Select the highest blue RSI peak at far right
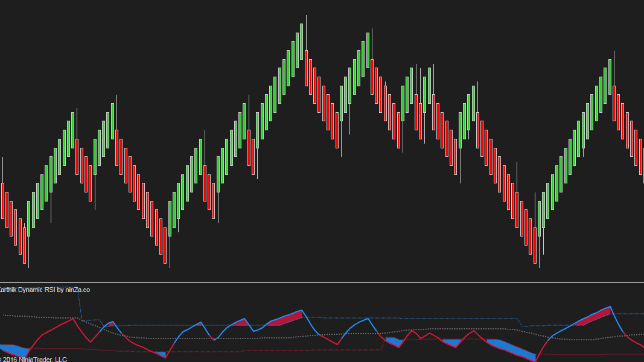 pos(611,307)
